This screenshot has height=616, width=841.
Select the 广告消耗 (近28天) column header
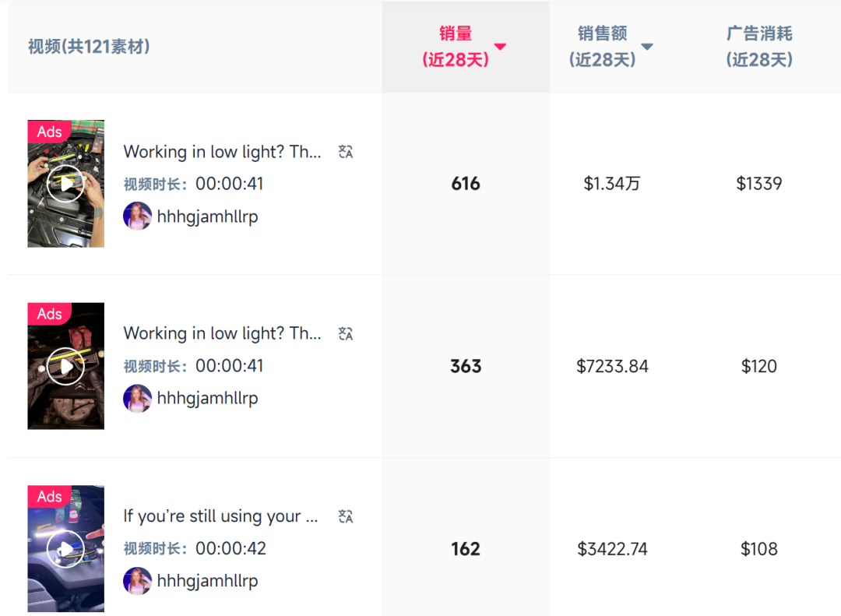tap(759, 46)
